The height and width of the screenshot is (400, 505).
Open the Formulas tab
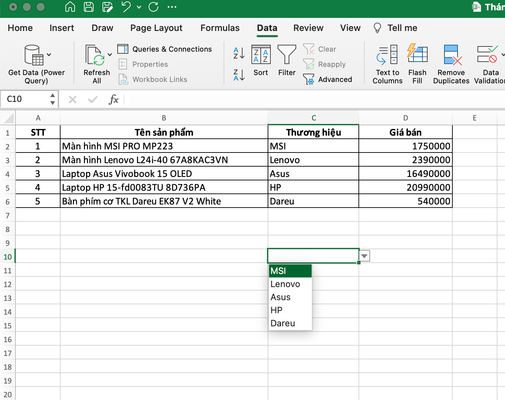[x=220, y=28]
